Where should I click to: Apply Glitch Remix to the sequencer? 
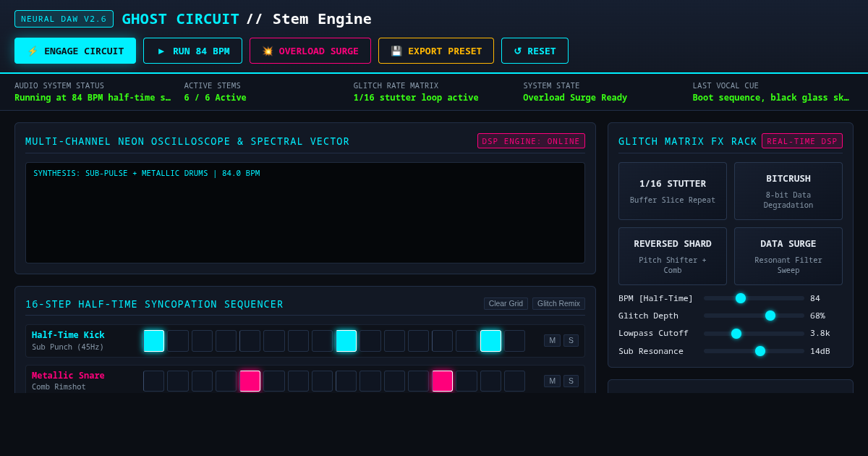pyautogui.click(x=558, y=303)
